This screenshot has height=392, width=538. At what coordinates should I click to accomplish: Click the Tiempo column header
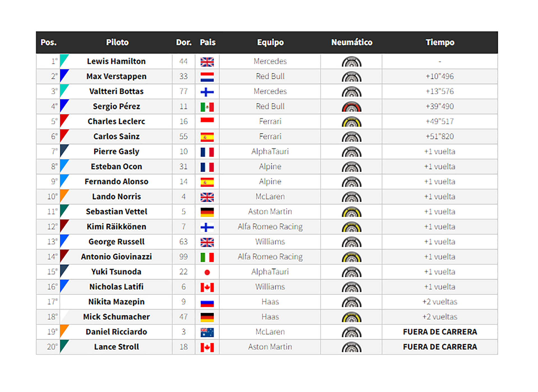(x=440, y=42)
